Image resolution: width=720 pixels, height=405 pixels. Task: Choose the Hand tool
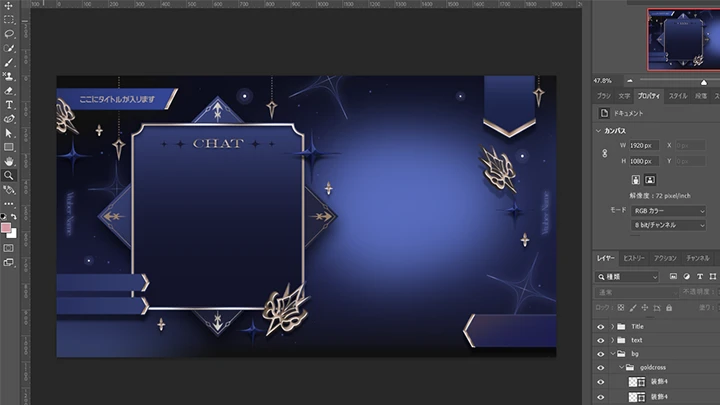click(x=9, y=160)
